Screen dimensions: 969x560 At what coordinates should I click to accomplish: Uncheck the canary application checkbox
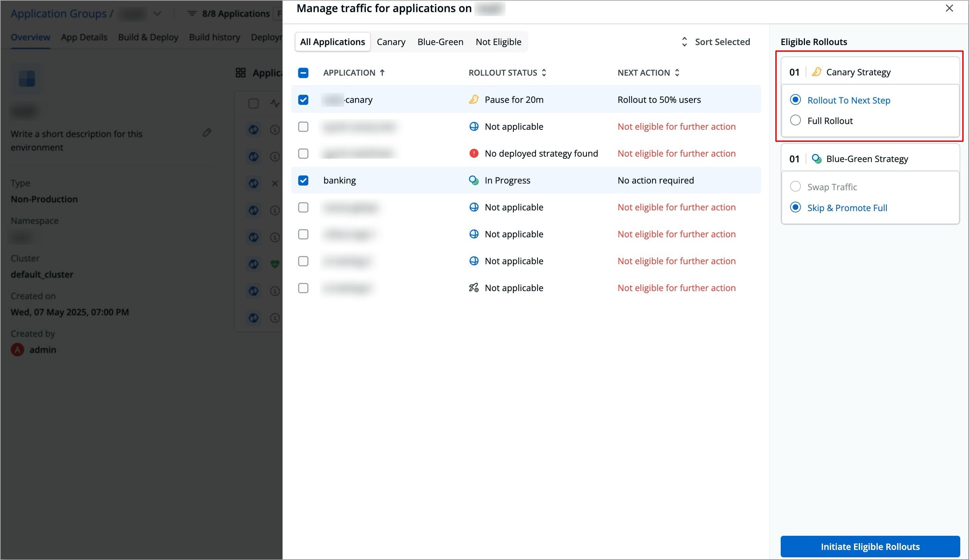click(303, 99)
